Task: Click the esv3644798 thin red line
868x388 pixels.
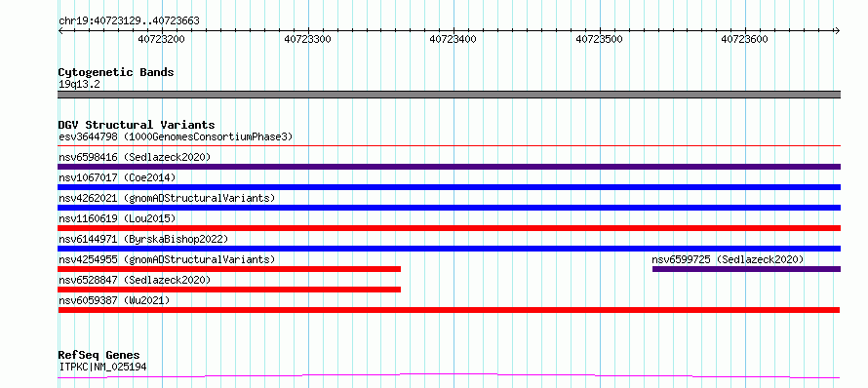Action: pos(449,146)
